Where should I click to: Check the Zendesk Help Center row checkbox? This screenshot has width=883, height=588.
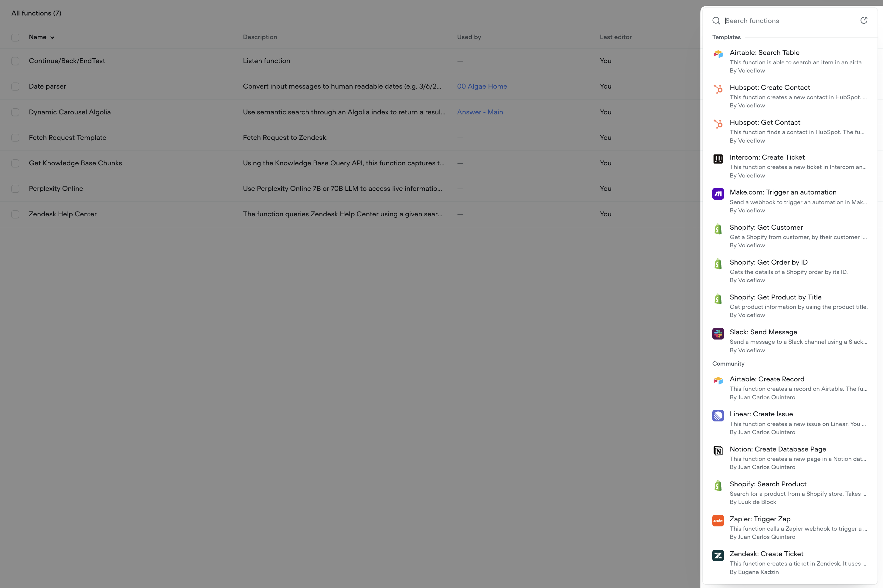[x=15, y=214]
